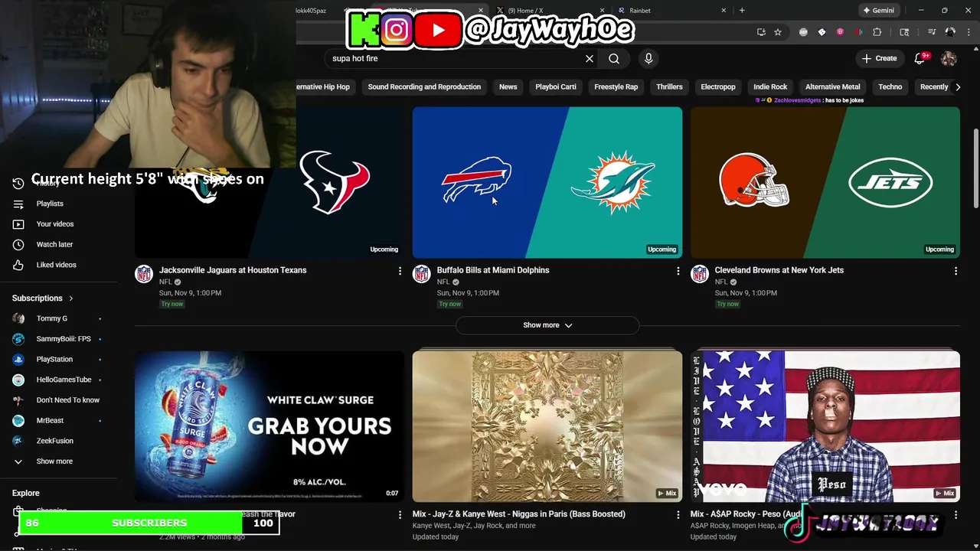Open Your videos in the sidebar

point(55,224)
